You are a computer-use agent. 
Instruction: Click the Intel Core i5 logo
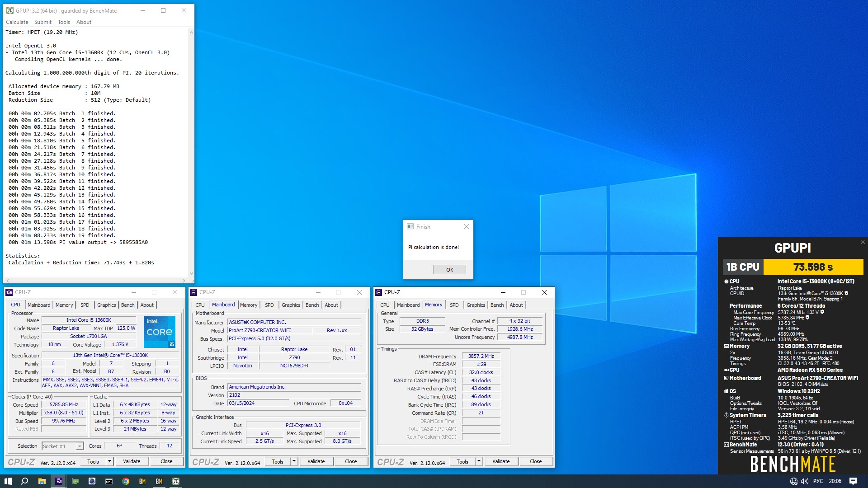click(160, 332)
